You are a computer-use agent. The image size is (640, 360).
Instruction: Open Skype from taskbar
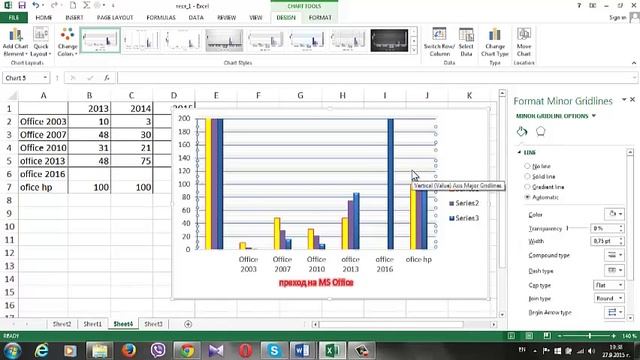point(274,351)
